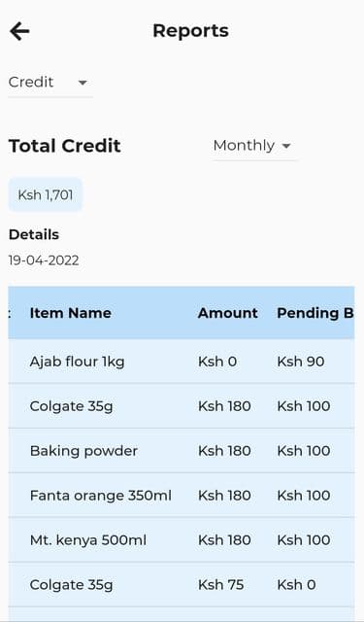Open the Monthly period dropdown

pos(254,146)
